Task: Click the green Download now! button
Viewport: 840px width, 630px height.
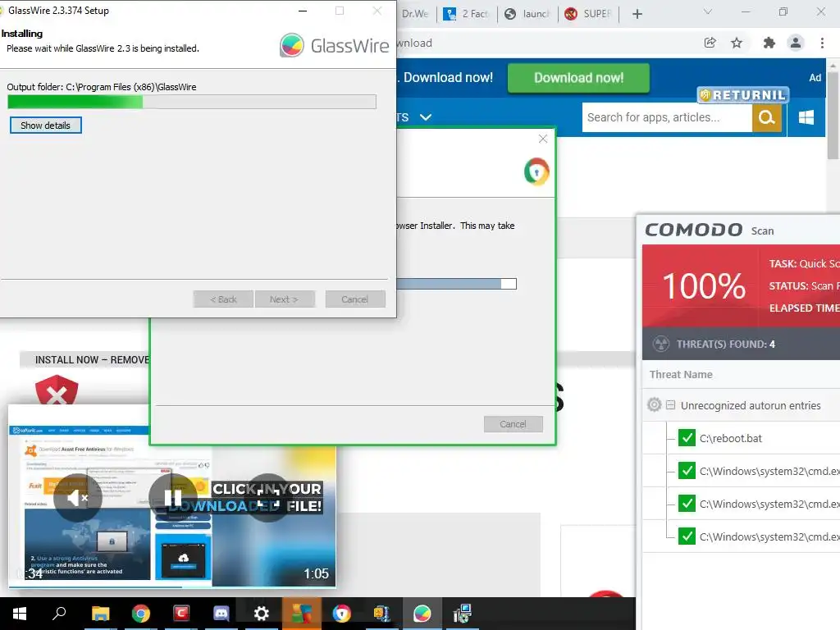Action: pos(578,78)
